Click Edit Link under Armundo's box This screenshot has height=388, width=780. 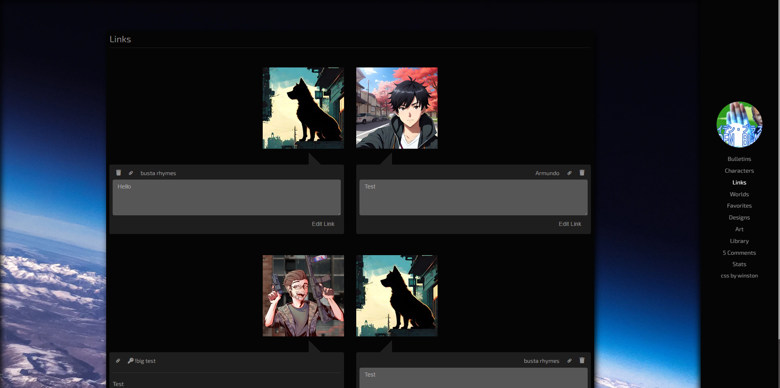[x=570, y=224]
